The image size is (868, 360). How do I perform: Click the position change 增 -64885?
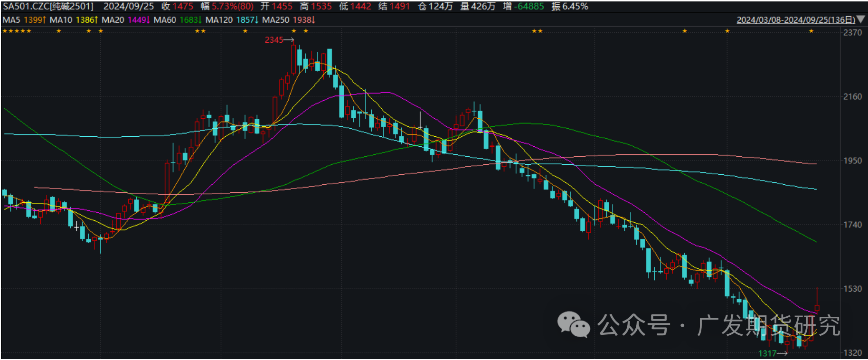[x=524, y=6]
